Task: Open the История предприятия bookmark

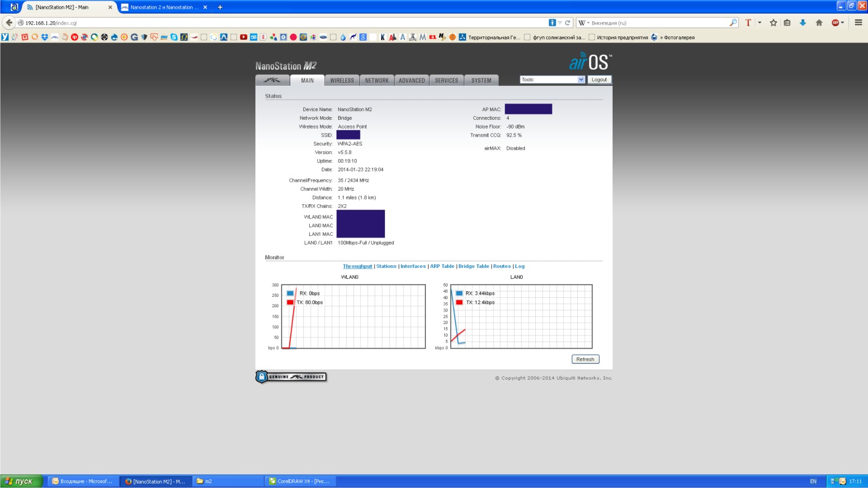Action: click(x=618, y=37)
